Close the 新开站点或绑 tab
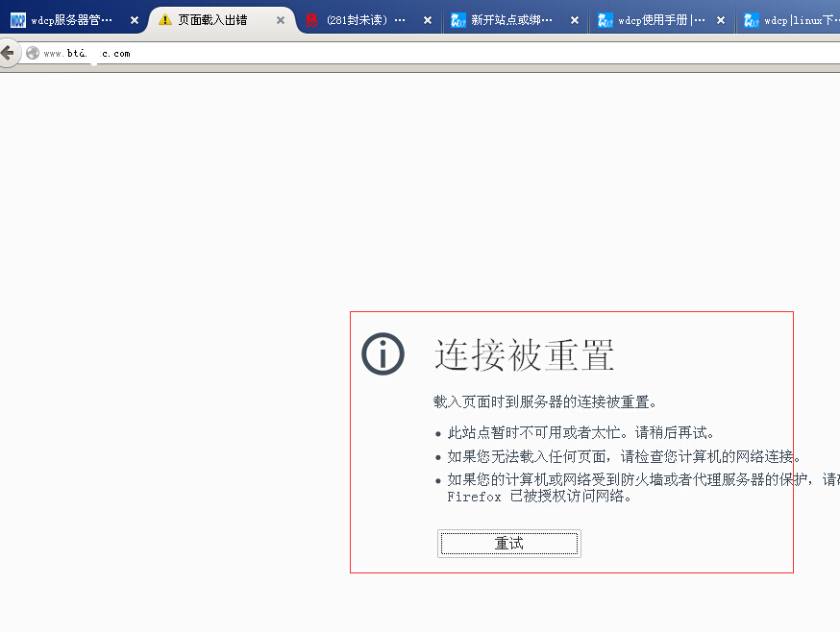Viewport: 840px width, 632px height. coord(574,20)
